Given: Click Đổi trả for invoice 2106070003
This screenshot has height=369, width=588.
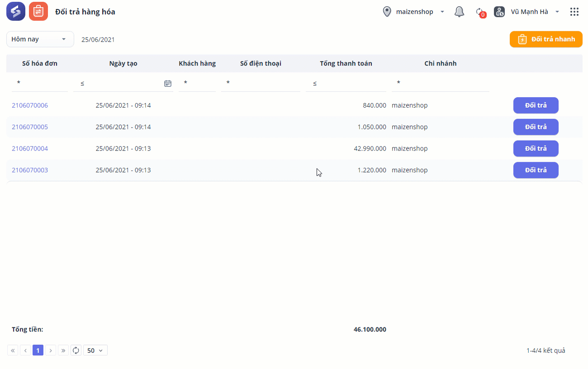Looking at the screenshot, I should 536,170.
